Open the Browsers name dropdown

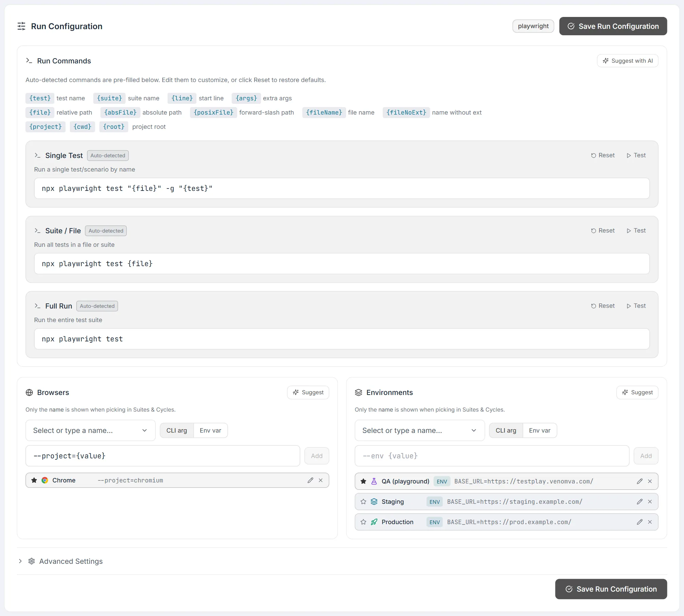pyautogui.click(x=91, y=431)
